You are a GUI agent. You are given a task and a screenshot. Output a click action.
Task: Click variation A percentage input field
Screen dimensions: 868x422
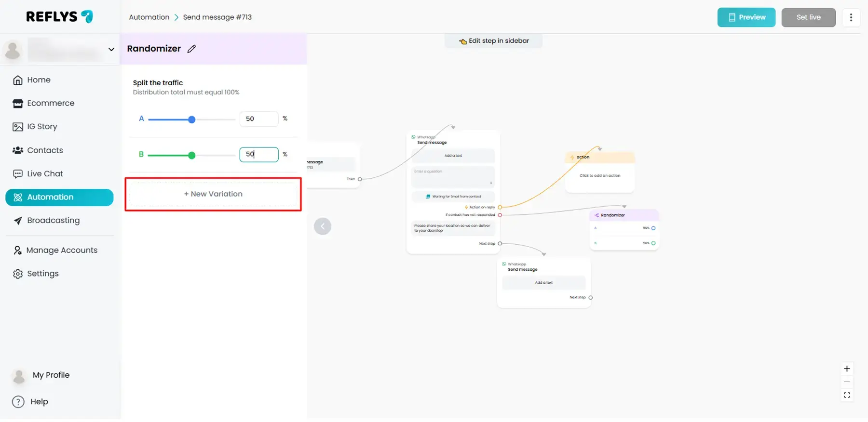point(258,119)
